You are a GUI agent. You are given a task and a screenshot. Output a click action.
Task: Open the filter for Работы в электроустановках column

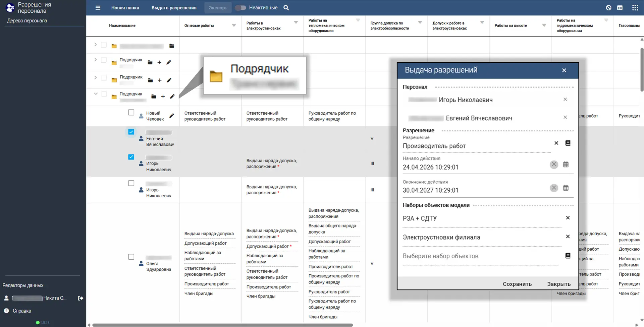[x=296, y=23]
